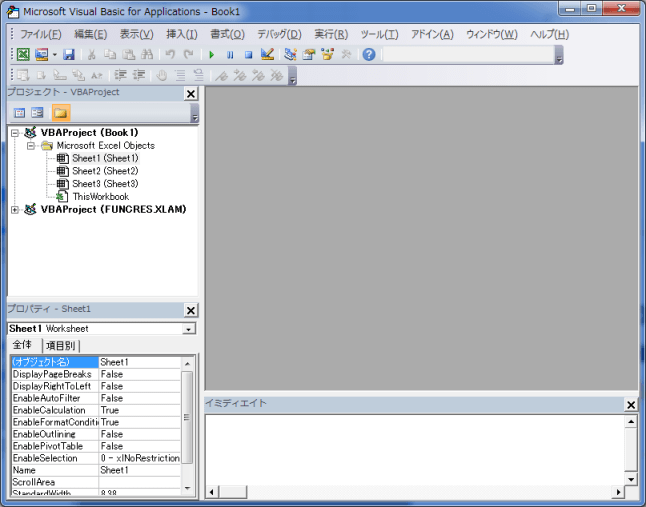The height and width of the screenshot is (507, 646).
Task: Click the blue Help question mark icon
Action: (x=369, y=54)
